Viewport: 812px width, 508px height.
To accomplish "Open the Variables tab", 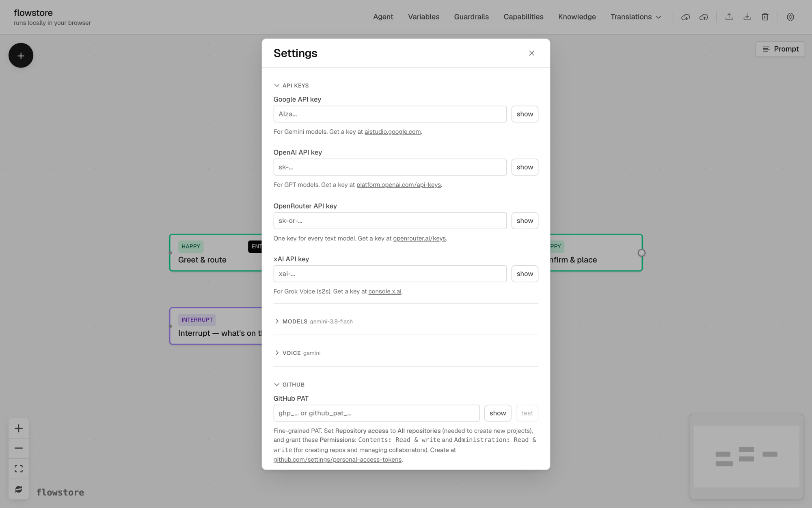I will [x=423, y=17].
